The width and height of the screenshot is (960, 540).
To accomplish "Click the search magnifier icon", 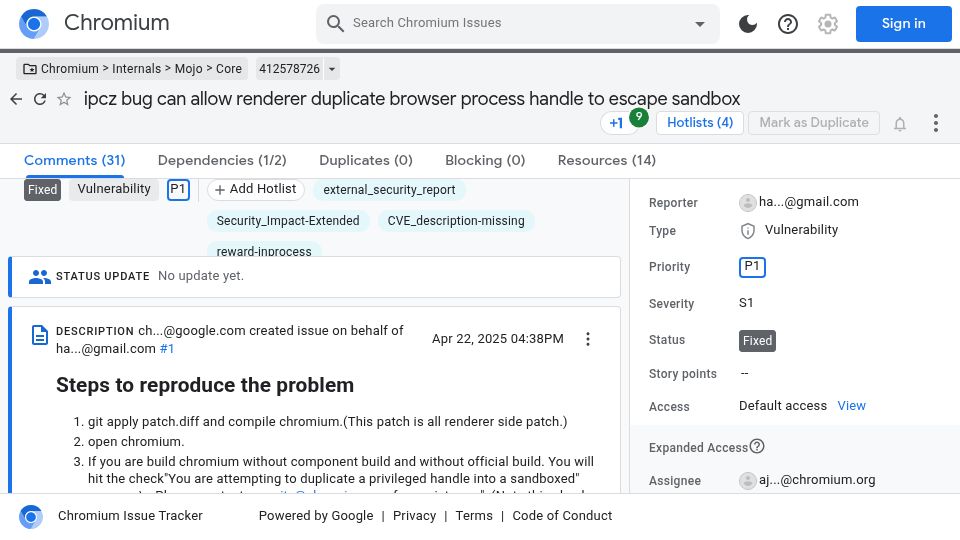I will tap(335, 23).
